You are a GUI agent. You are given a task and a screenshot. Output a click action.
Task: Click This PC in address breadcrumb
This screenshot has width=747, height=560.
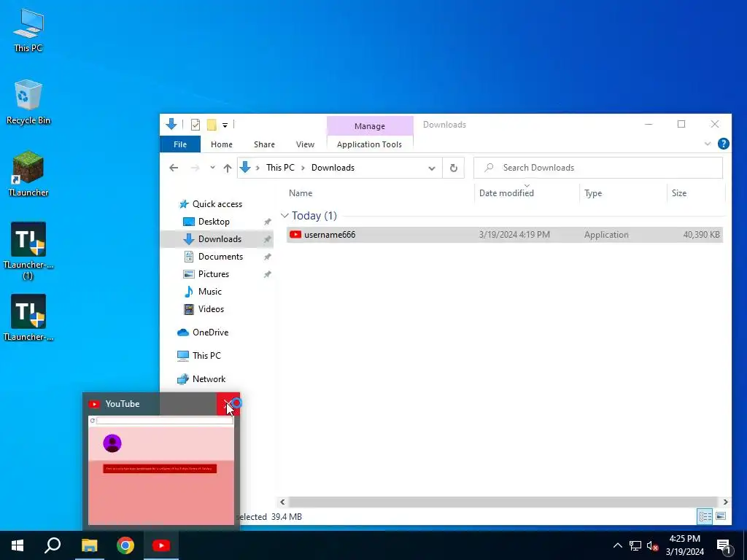coord(280,168)
